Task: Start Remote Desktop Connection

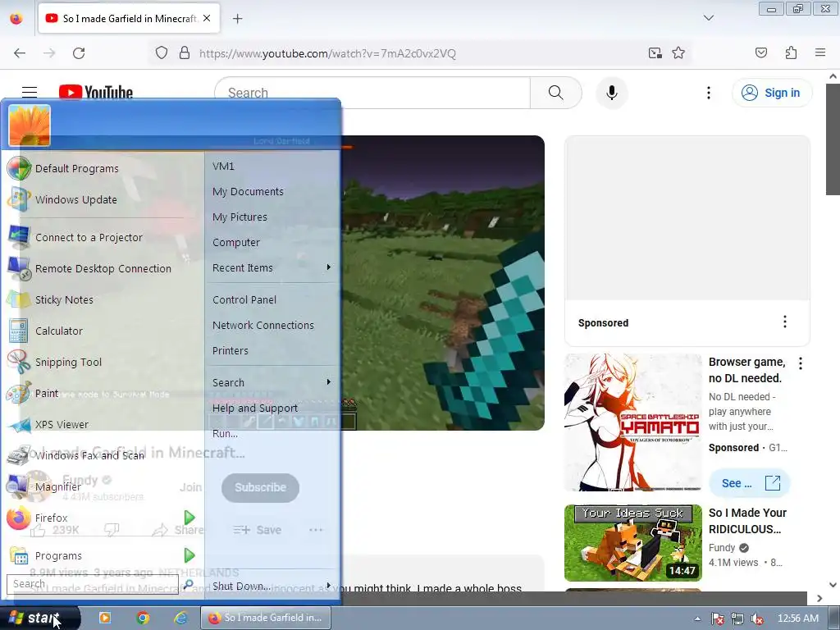Action: tap(102, 268)
